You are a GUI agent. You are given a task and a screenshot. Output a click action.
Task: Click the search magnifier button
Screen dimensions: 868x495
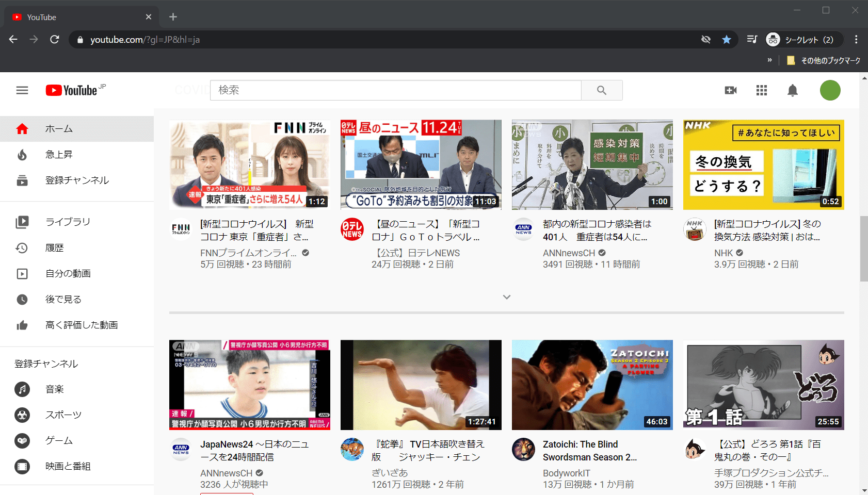602,90
